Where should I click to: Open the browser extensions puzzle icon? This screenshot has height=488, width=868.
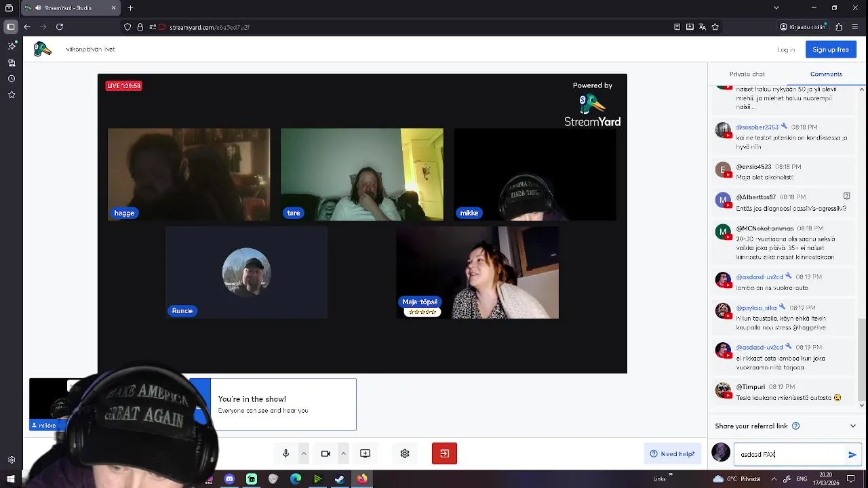pyautogui.click(x=839, y=27)
